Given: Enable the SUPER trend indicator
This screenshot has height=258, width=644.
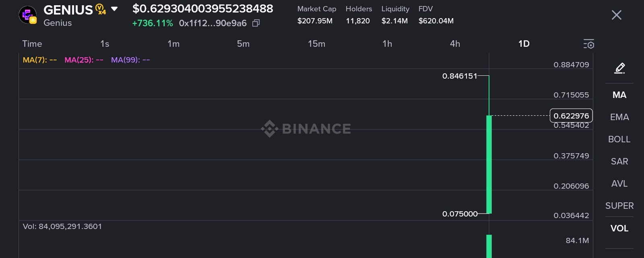Looking at the screenshot, I should (619, 206).
